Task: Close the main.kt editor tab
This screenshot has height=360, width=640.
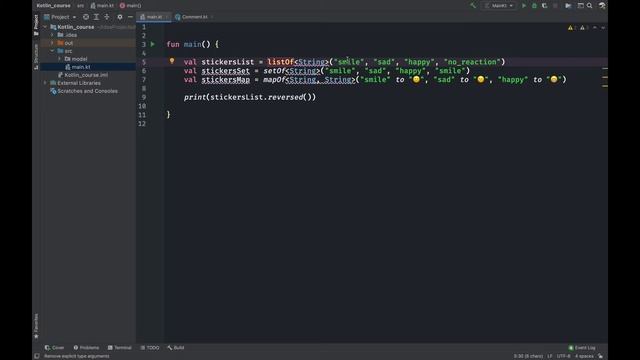Action: click(167, 17)
